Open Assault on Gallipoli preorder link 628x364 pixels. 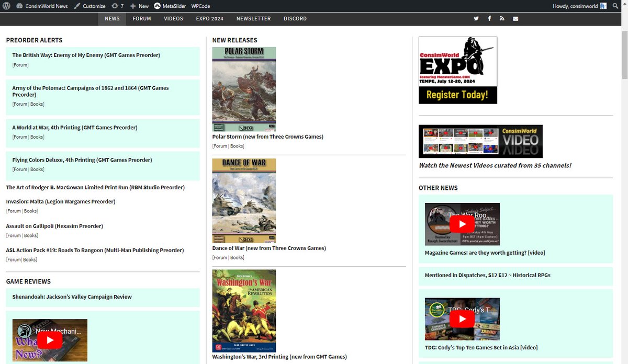[54, 226]
